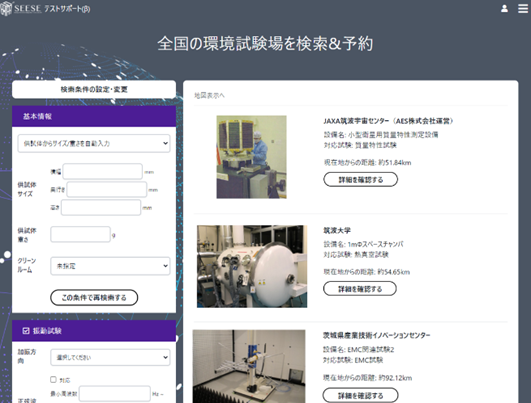The width and height of the screenshot is (531, 403).
Task: Click distance text 約51.84km
Action: [395, 163]
